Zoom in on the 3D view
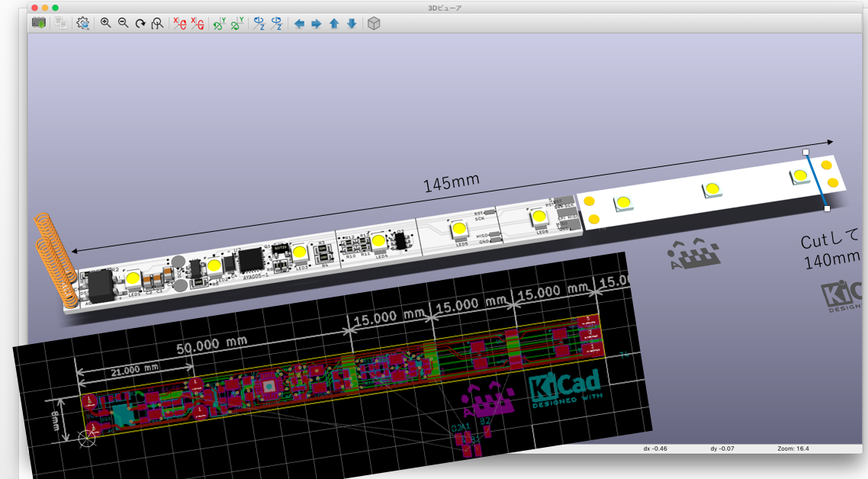Viewport: 868px width, 479px height. [106, 24]
